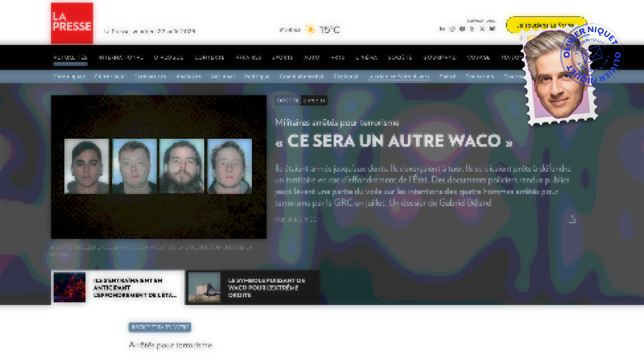Open the Instagram social icon in header
The image size is (644, 362).
pos(452,29)
